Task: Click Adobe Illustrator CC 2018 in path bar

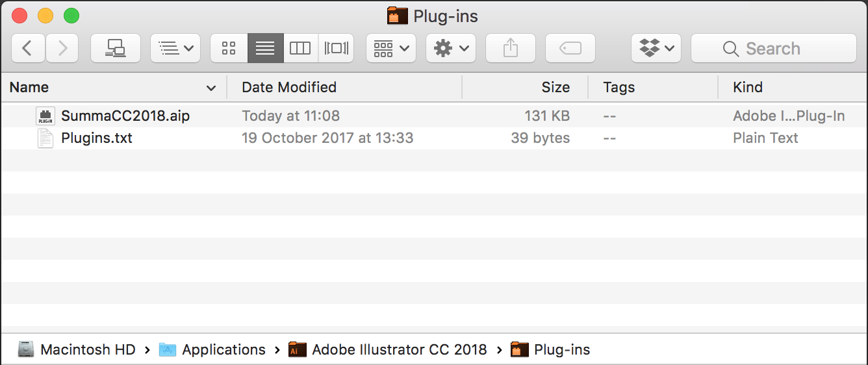Action: click(388, 349)
